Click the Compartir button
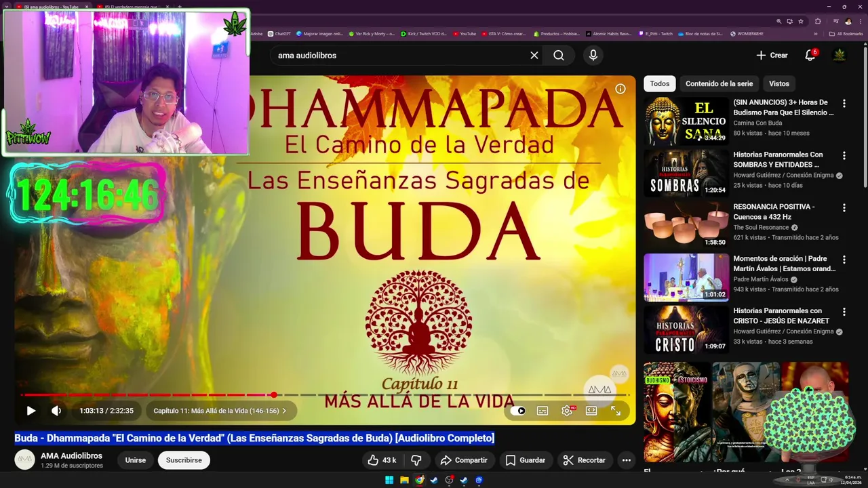 (x=464, y=460)
